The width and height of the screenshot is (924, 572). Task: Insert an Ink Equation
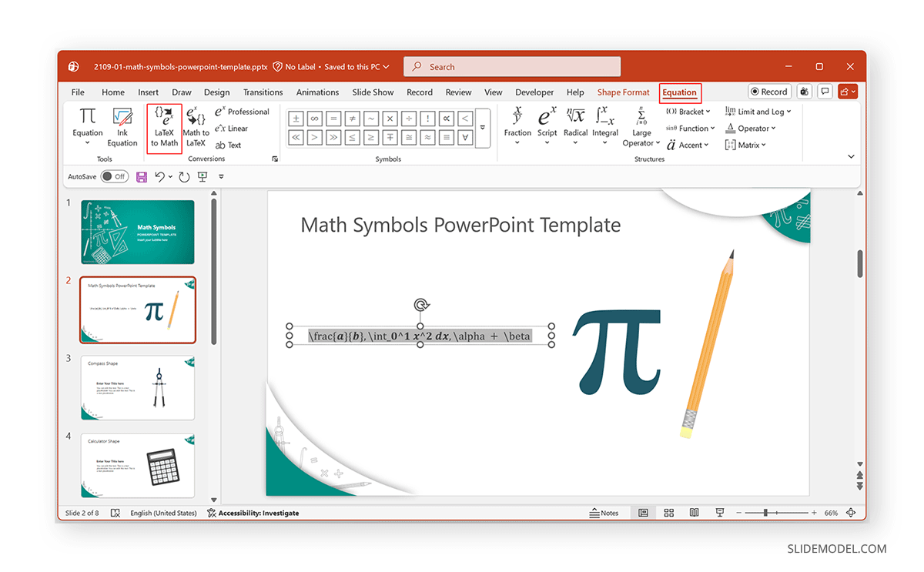point(122,127)
